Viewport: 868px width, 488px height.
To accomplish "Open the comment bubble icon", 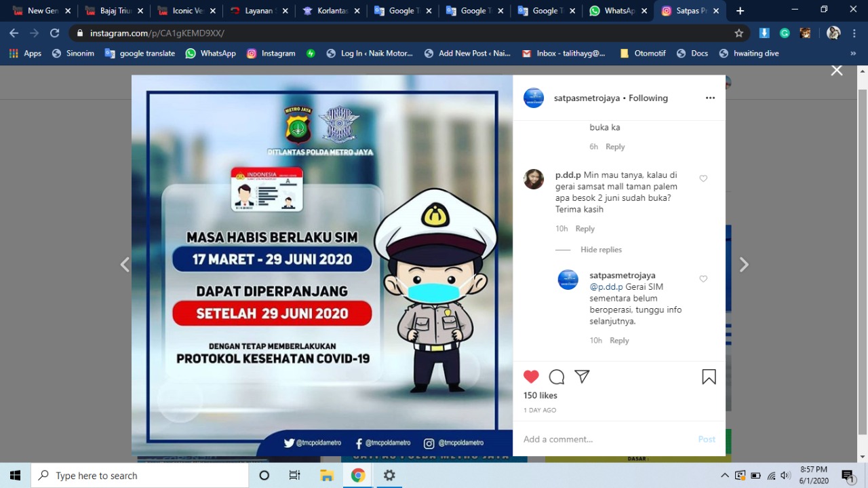I will tap(557, 377).
